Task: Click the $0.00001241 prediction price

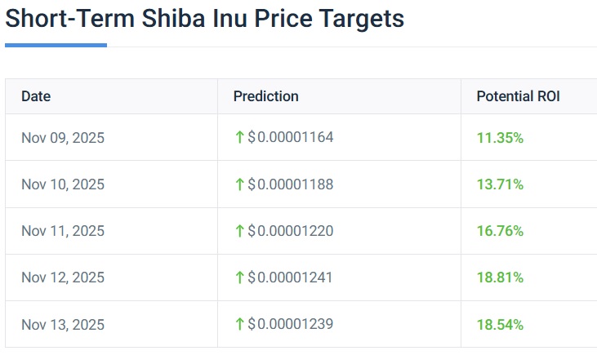Action: pyautogui.click(x=290, y=277)
